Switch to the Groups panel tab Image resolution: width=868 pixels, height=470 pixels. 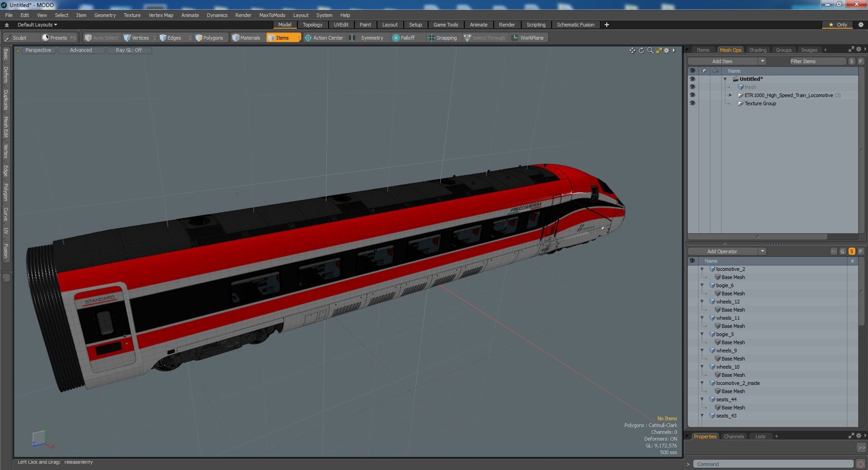[783, 50]
